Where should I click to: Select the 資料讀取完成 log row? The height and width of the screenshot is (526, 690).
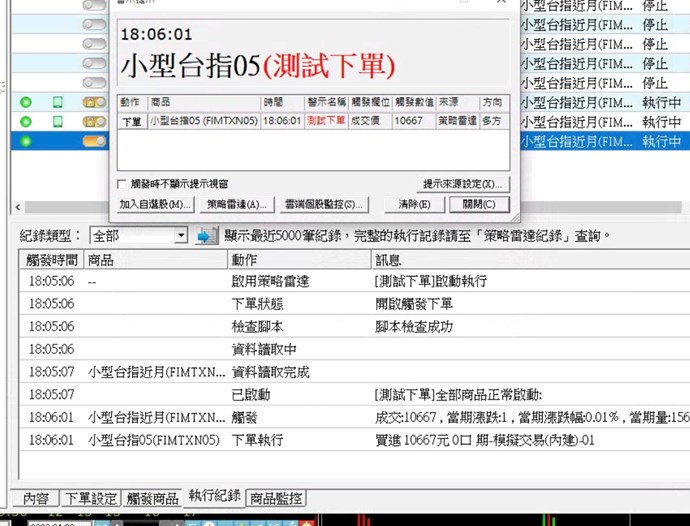tap(354, 372)
